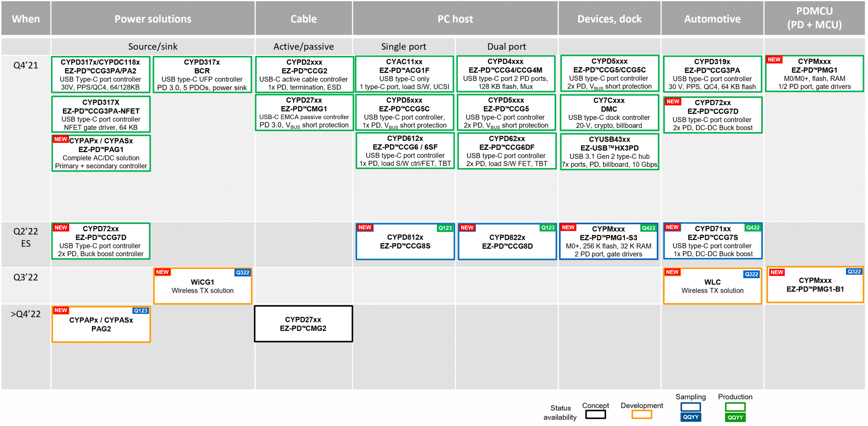Click the orange-bordered legend swatch
Image resolution: width=868 pixels, height=426 pixels.
point(642,414)
